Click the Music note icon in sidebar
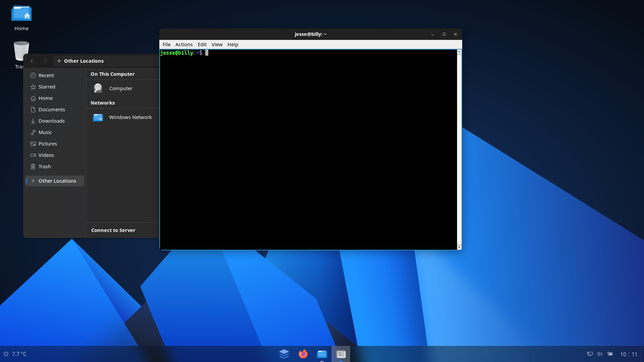This screenshot has width=644, height=362. (x=33, y=132)
